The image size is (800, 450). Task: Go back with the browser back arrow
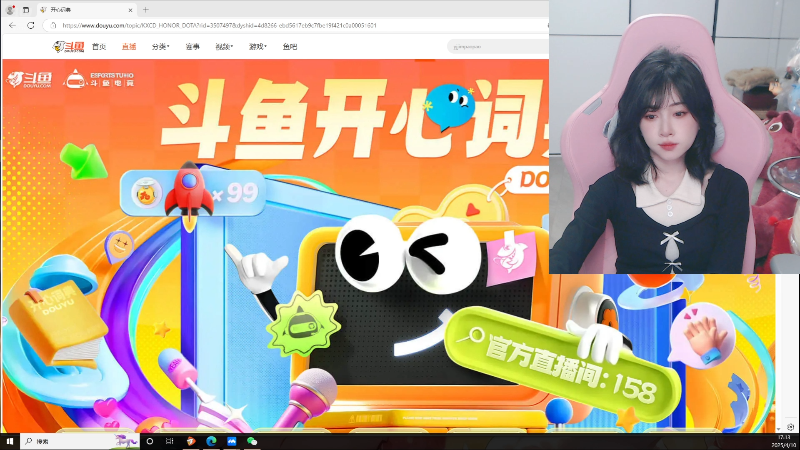pos(12,25)
